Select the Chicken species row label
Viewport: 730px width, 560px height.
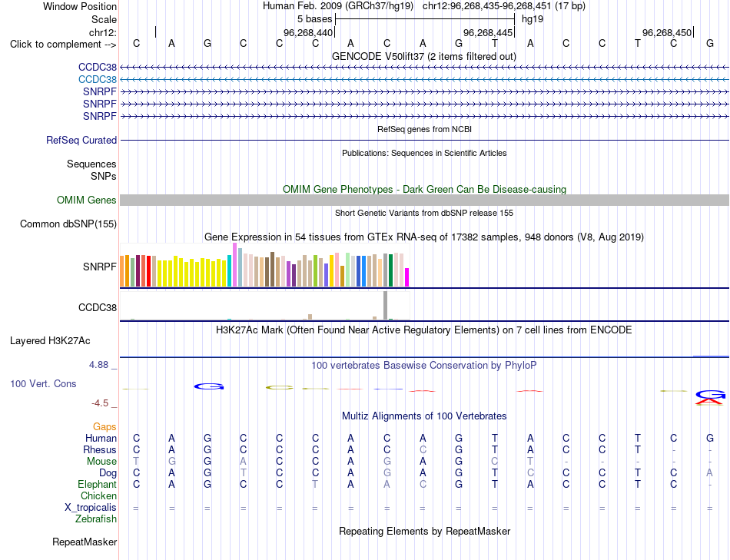click(98, 495)
